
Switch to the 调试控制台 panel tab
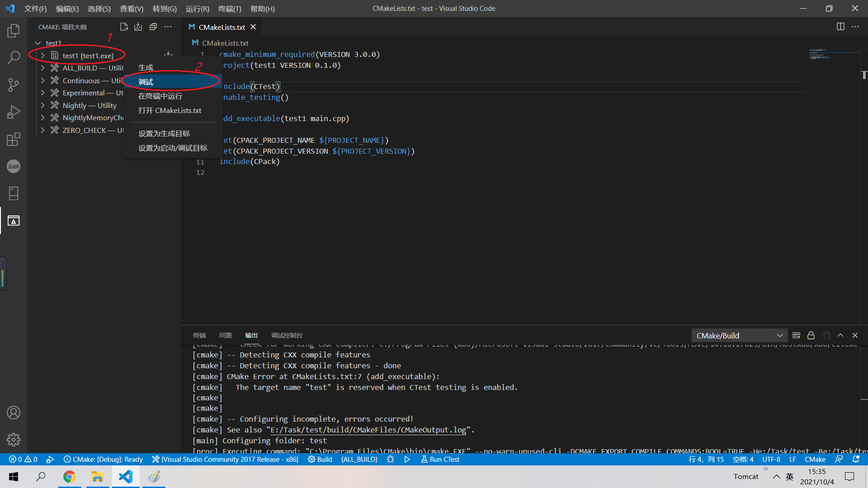click(286, 335)
